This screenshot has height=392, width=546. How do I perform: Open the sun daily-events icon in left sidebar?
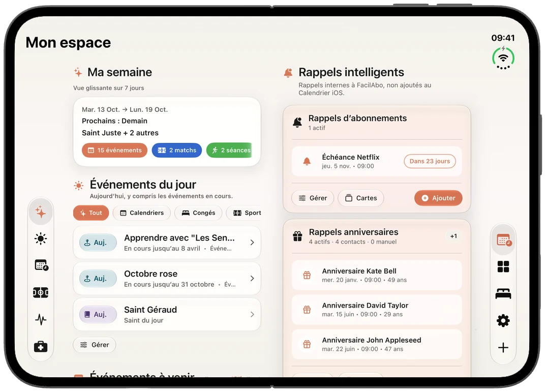(x=41, y=238)
